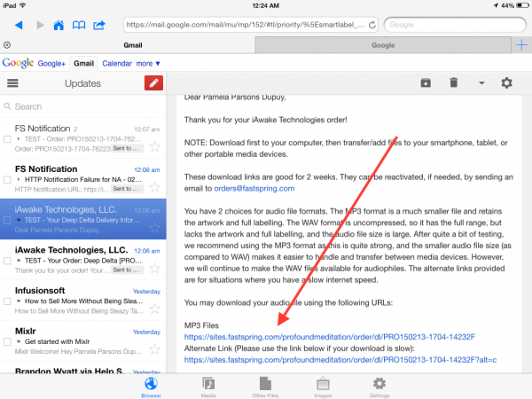This screenshot has height=399, width=532.
Task: Open Calendar from the Google bar
Action: (117, 64)
